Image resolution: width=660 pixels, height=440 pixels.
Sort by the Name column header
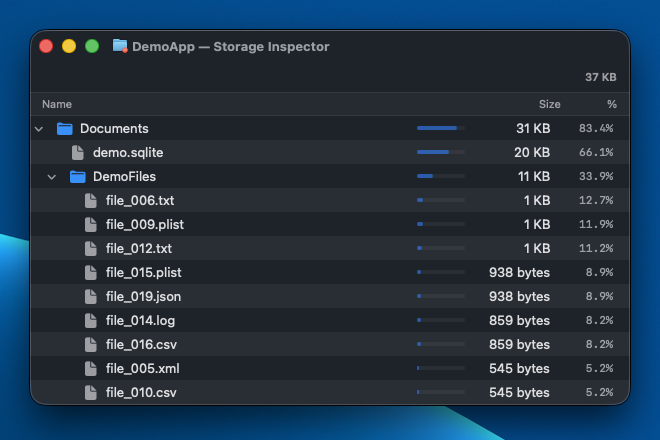pos(57,104)
